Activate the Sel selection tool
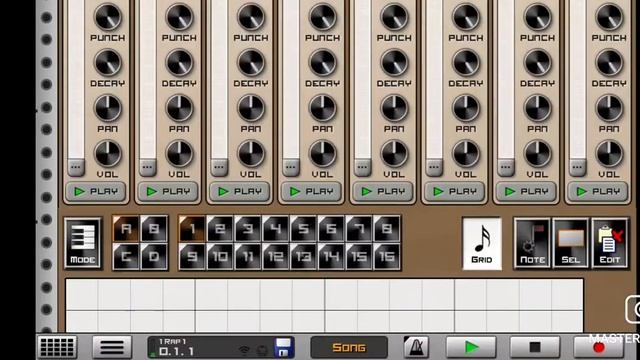 (571, 244)
